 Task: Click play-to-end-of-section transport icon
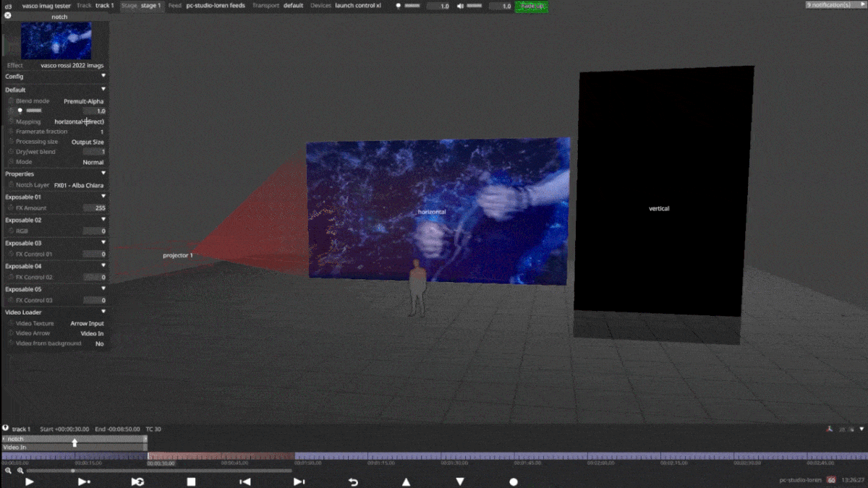pyautogui.click(x=84, y=481)
